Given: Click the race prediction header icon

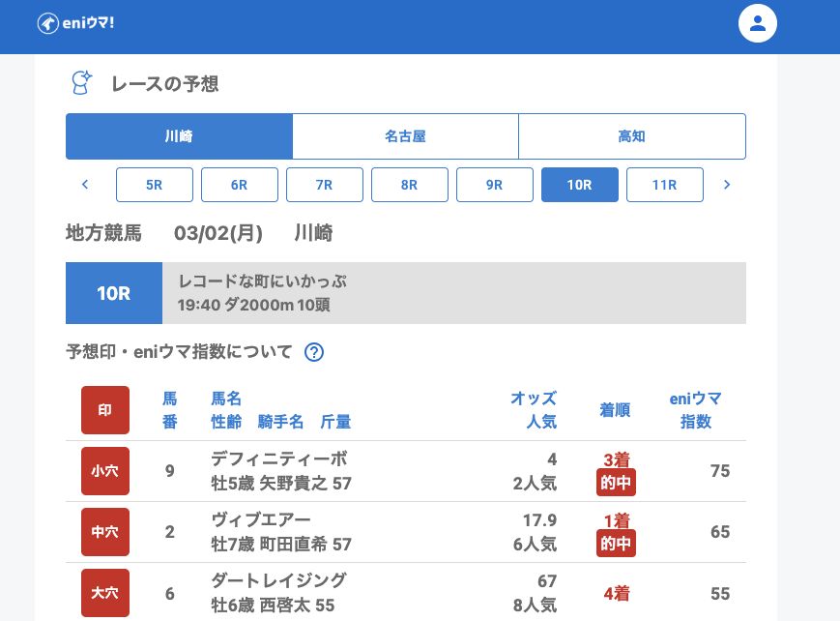Looking at the screenshot, I should point(82,83).
